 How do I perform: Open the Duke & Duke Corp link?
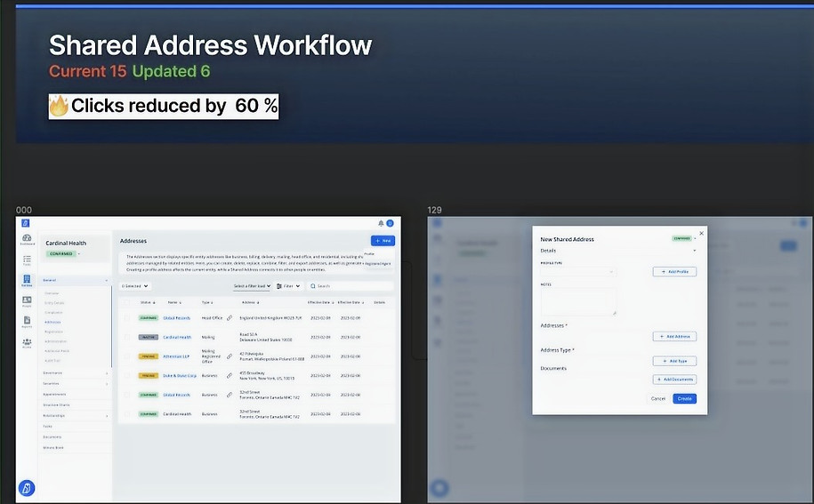point(180,375)
